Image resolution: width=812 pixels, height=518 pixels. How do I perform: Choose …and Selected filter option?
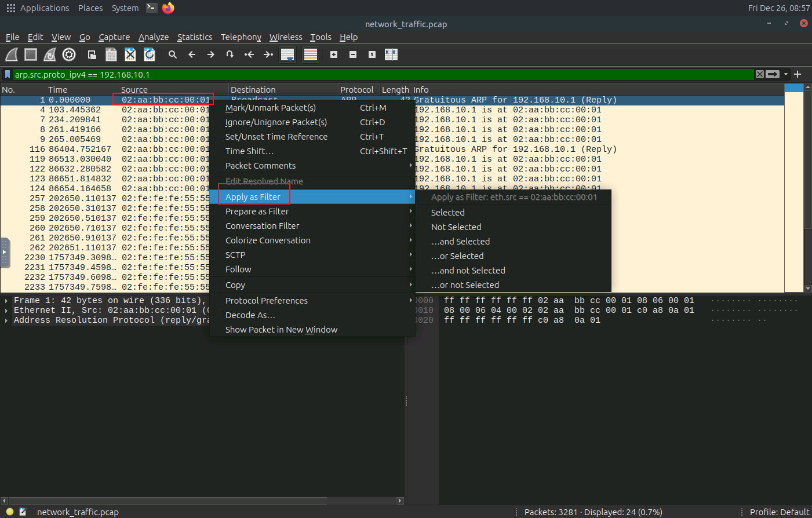pos(513,242)
